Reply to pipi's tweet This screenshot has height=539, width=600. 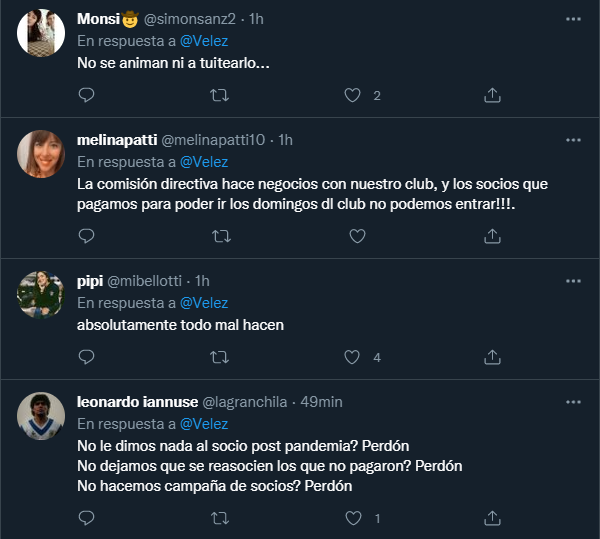pyautogui.click(x=86, y=357)
